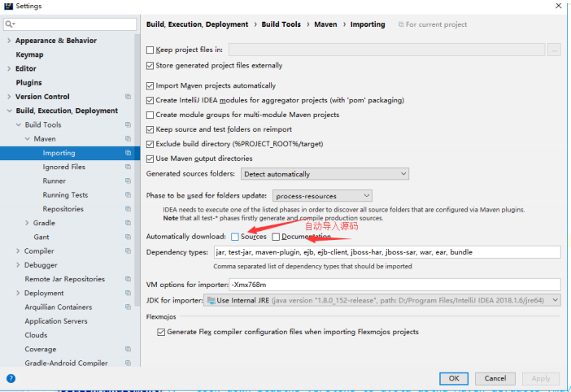Click project-level icon next to Arquillian Containers
The width and height of the screenshot is (571, 392).
pyautogui.click(x=128, y=307)
